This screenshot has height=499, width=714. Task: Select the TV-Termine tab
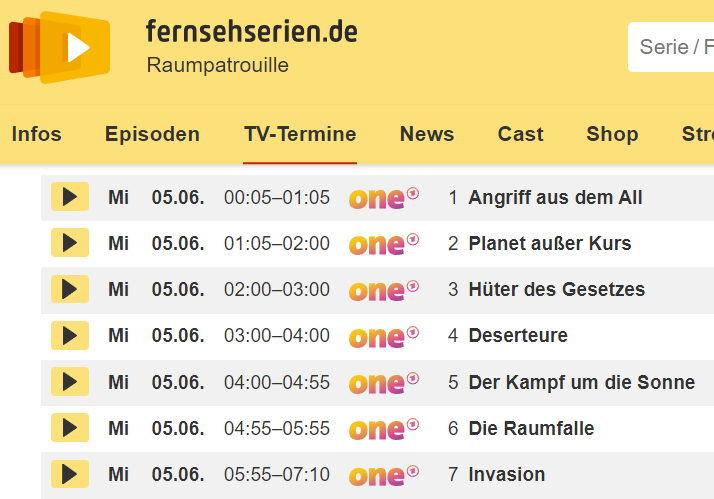(300, 134)
